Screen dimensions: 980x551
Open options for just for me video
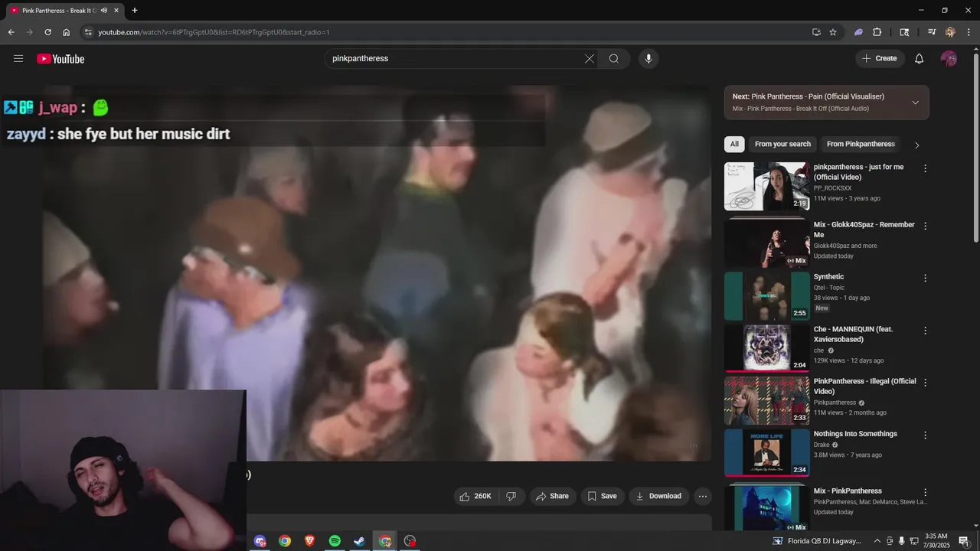(x=925, y=168)
